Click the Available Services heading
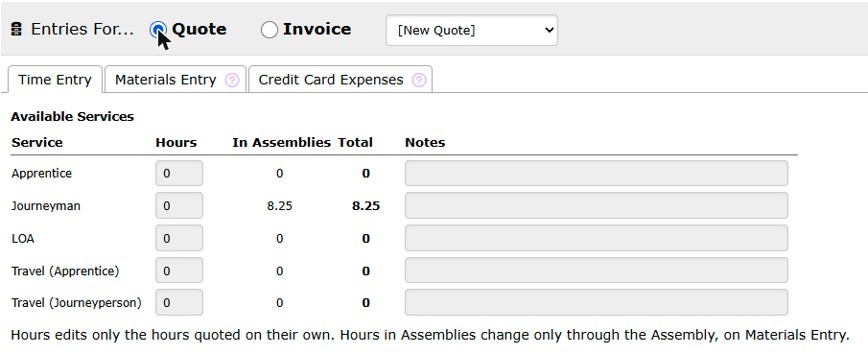 pyautogui.click(x=73, y=117)
